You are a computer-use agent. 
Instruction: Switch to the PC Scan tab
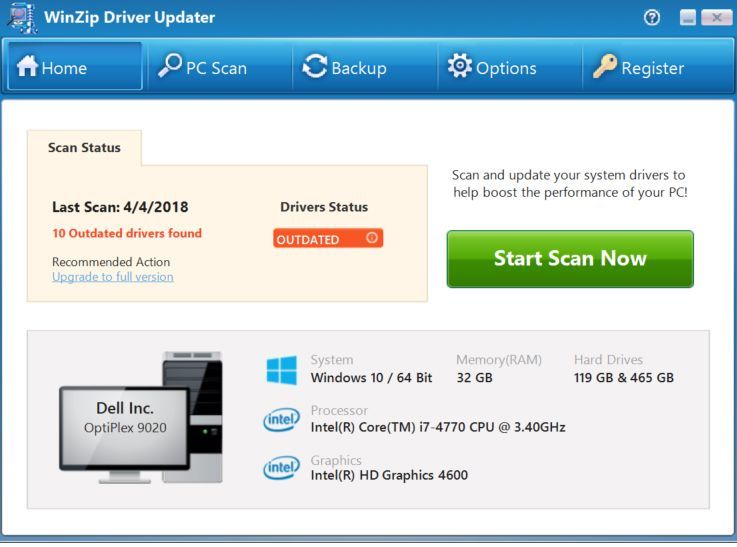220,66
